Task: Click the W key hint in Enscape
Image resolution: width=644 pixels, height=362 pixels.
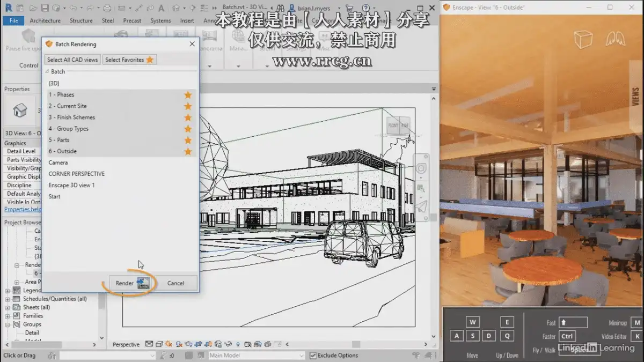Action: (x=472, y=322)
